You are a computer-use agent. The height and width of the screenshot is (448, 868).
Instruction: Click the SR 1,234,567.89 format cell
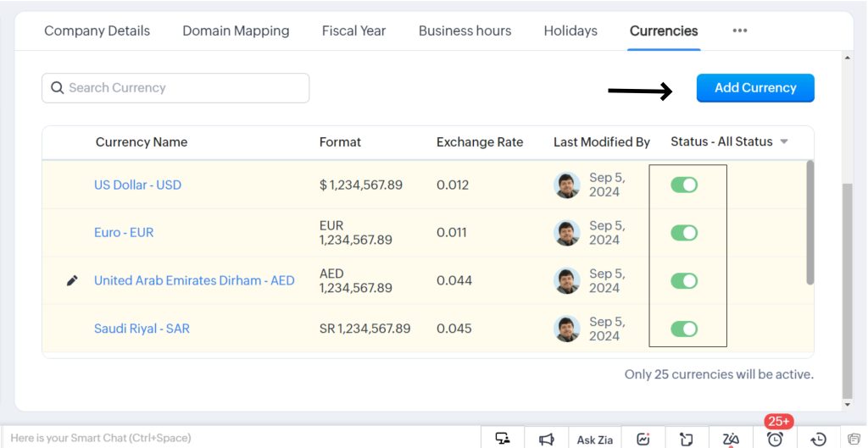tap(364, 329)
